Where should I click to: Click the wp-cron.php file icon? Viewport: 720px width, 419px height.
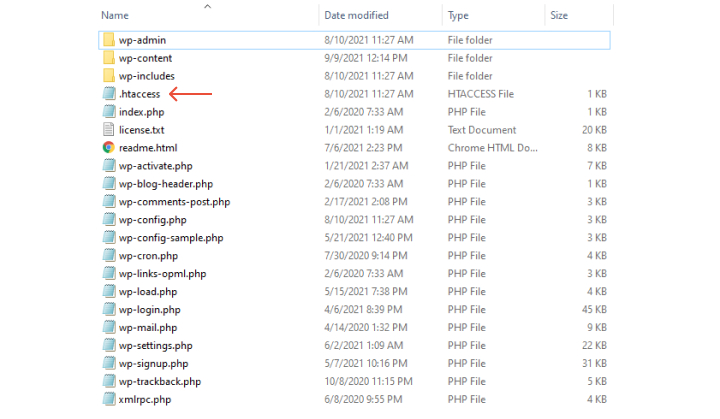(x=109, y=255)
